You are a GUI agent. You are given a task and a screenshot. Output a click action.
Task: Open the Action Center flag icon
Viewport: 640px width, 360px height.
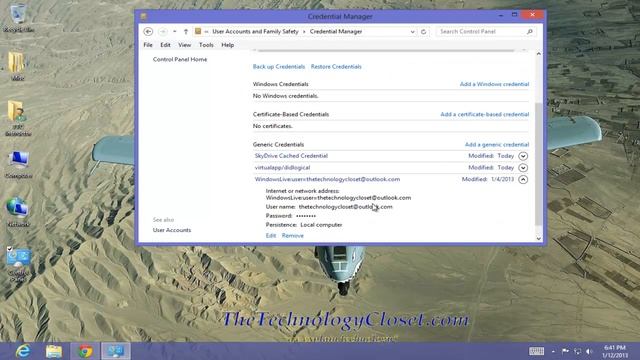[565, 351]
